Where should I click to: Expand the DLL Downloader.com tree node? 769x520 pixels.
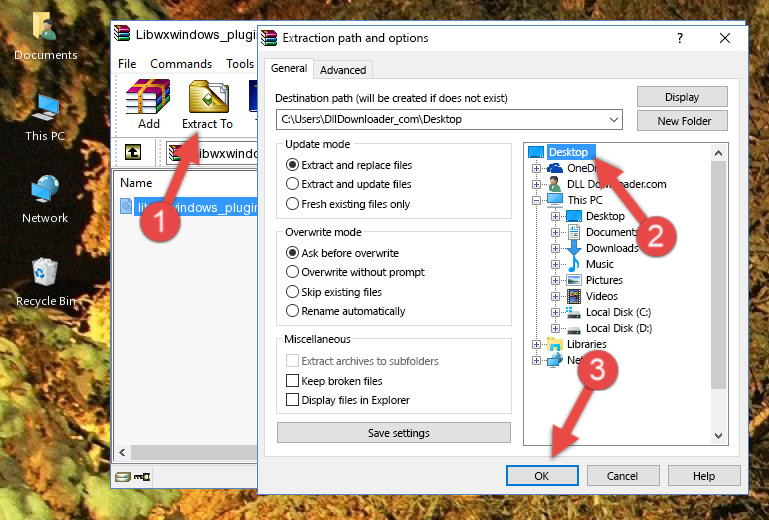tap(537, 184)
